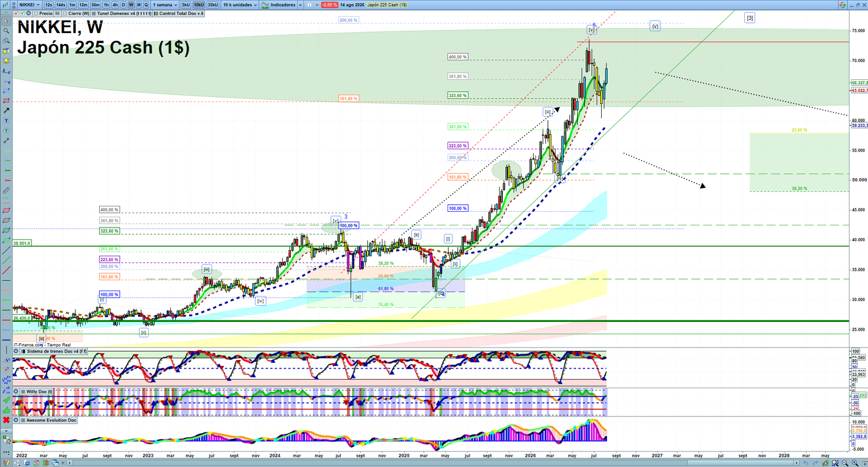This screenshot has height=467, width=868.
Task: Open the Indicadores dropdown arrow
Action: tap(300, 4)
